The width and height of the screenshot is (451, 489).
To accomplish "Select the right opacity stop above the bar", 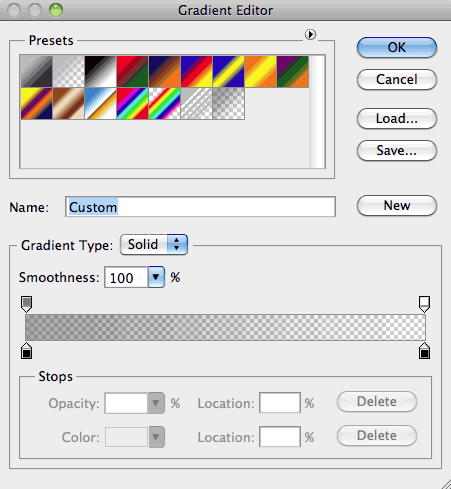I will [424, 304].
